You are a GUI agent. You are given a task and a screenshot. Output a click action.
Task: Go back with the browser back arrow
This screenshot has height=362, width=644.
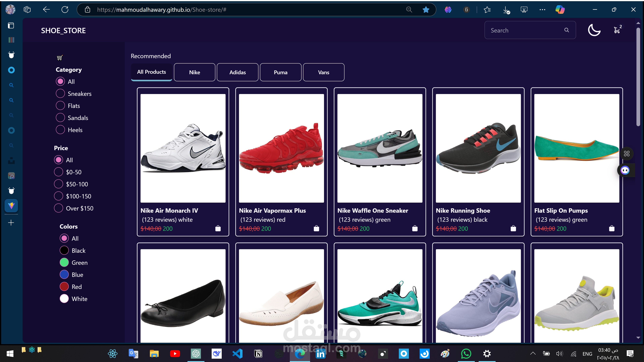(46, 10)
